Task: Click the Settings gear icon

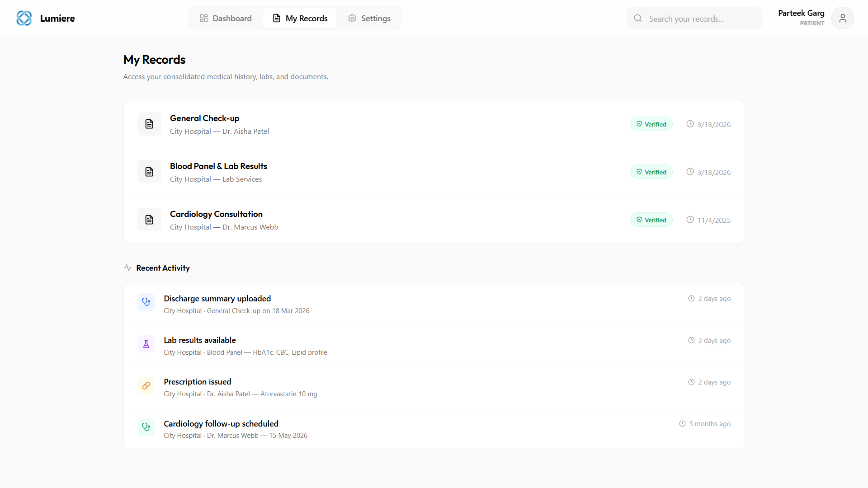Action: 352,18
